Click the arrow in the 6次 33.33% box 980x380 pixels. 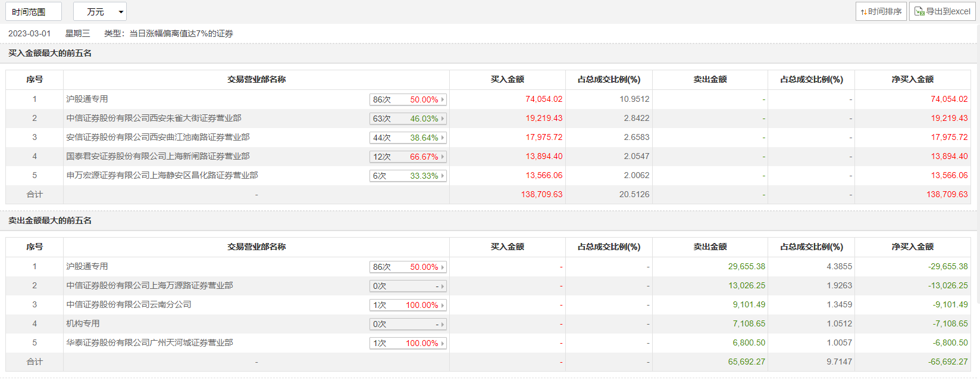(x=443, y=176)
